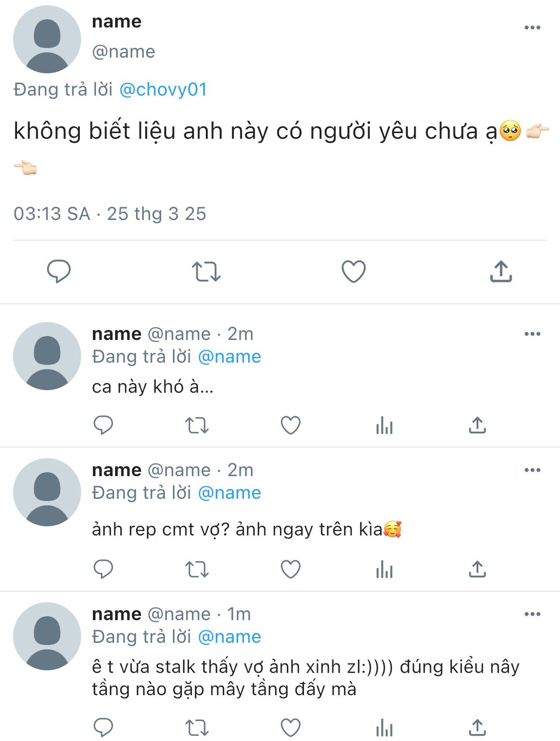Image resolution: width=560 pixels, height=741 pixels.
Task: Reply to the "ảnh rep cmt vợ?" comment
Action: pyautogui.click(x=103, y=569)
